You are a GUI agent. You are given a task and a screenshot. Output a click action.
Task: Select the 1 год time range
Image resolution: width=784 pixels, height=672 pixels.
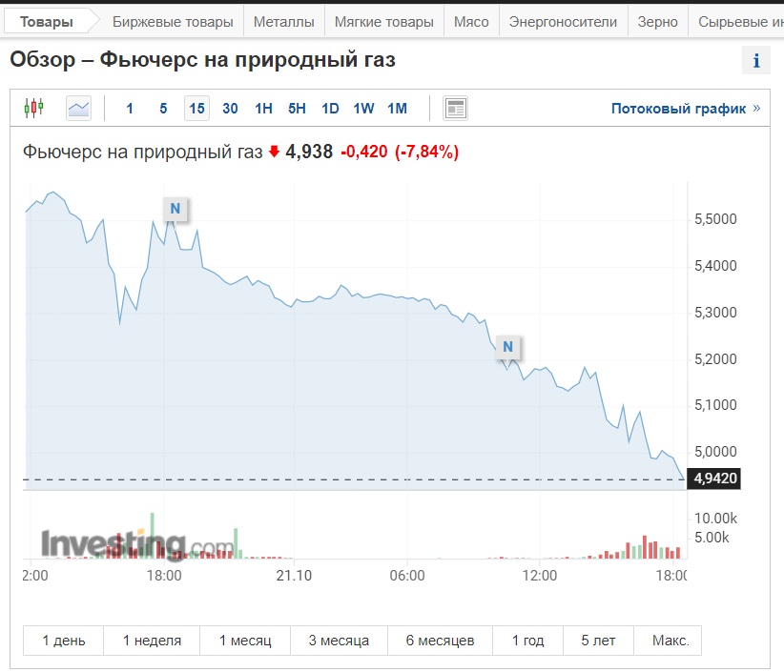527,641
